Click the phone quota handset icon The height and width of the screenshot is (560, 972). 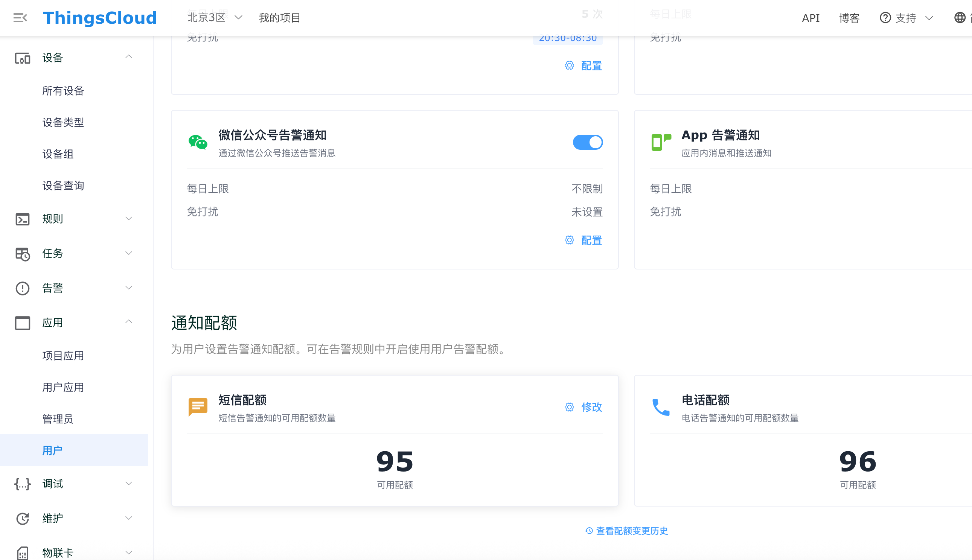click(x=661, y=407)
